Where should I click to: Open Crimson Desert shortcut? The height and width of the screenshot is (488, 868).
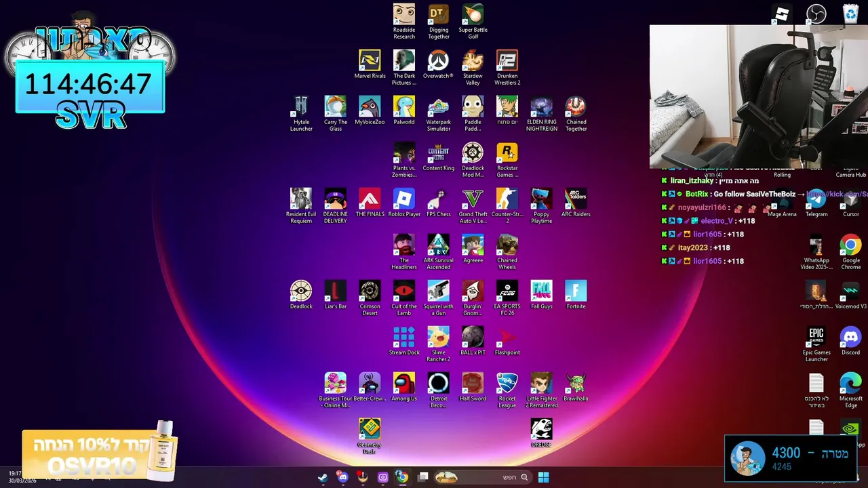tap(370, 298)
